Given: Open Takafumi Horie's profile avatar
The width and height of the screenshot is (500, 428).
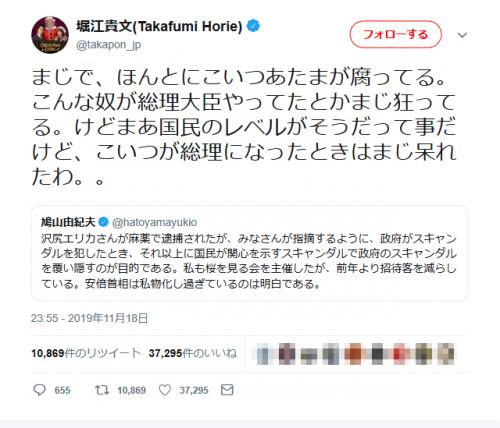Looking at the screenshot, I should [x=50, y=35].
